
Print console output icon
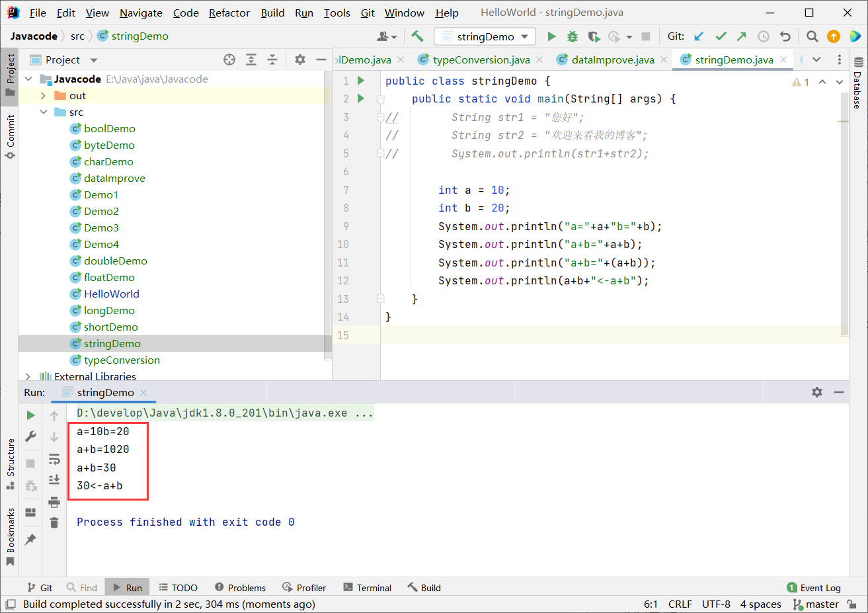[x=54, y=502]
